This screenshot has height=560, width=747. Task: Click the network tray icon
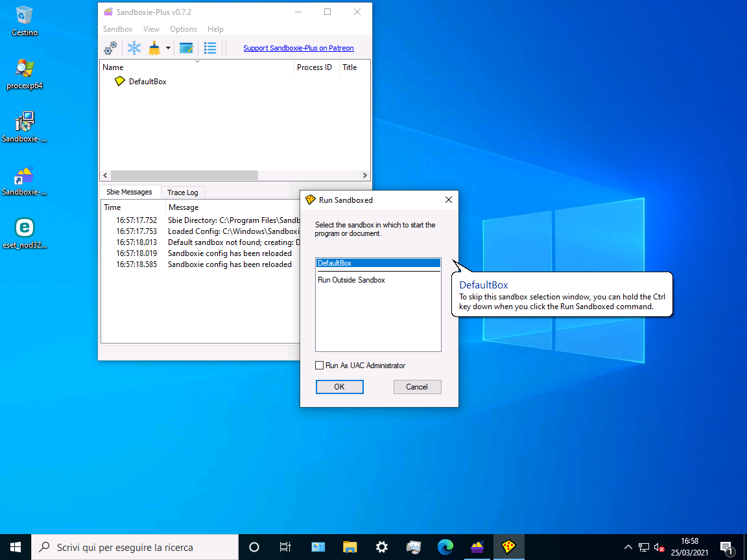[644, 547]
